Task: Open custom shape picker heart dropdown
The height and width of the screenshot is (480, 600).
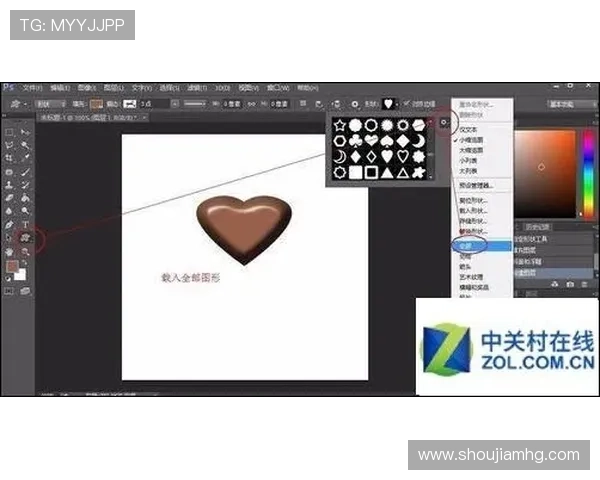Action: (x=397, y=104)
